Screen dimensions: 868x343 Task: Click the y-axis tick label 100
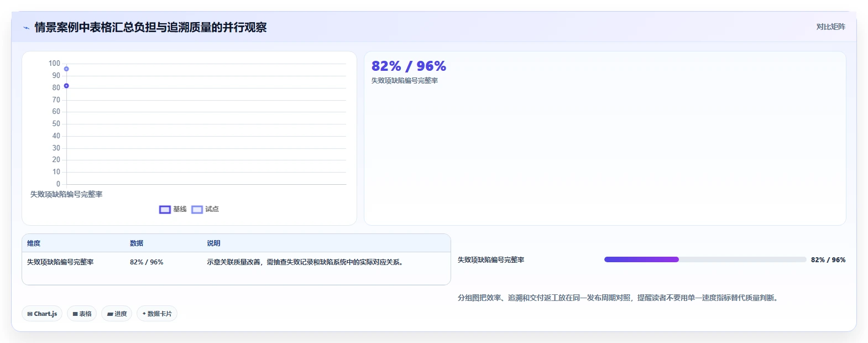pos(54,64)
